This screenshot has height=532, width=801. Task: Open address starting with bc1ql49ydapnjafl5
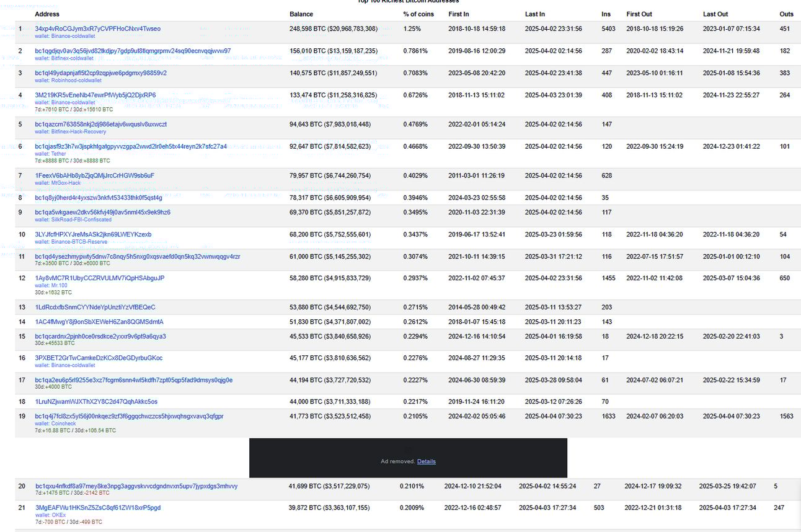[x=100, y=73]
